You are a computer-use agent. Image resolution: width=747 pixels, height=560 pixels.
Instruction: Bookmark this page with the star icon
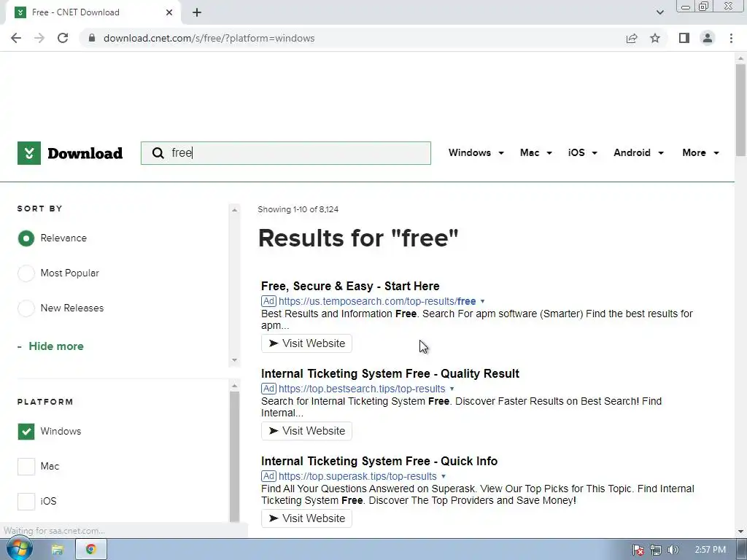pyautogui.click(x=655, y=38)
